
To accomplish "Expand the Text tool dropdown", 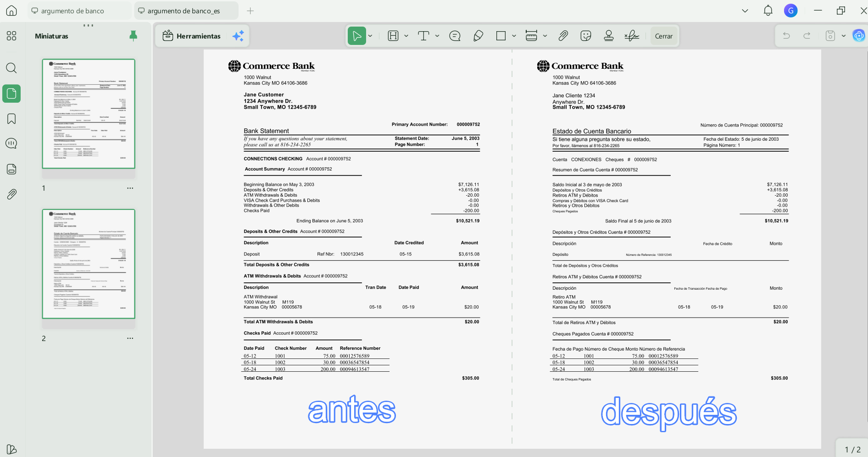I will tap(437, 36).
